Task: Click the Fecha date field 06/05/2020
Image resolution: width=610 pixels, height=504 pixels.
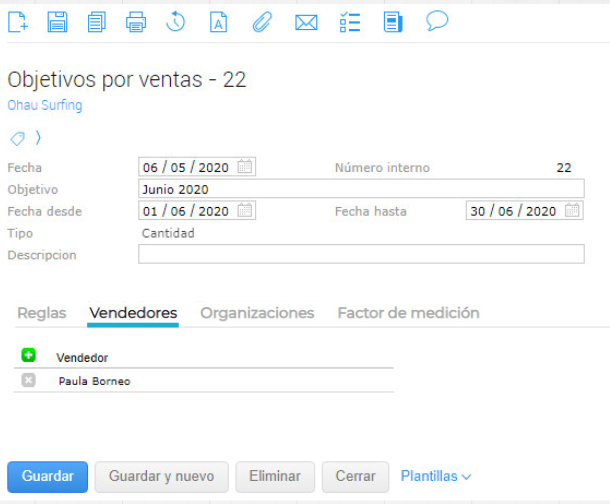Action: 197,167
